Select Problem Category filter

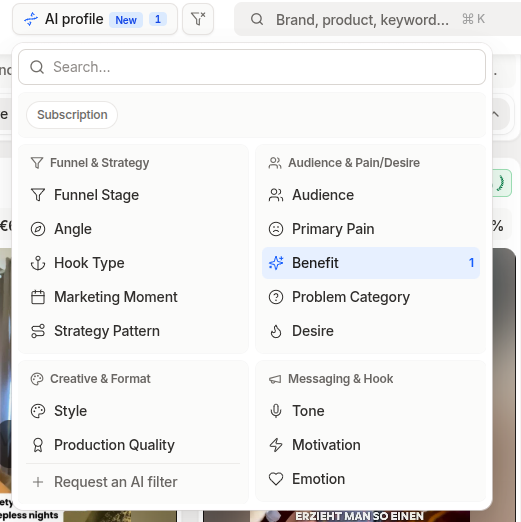tap(371, 297)
